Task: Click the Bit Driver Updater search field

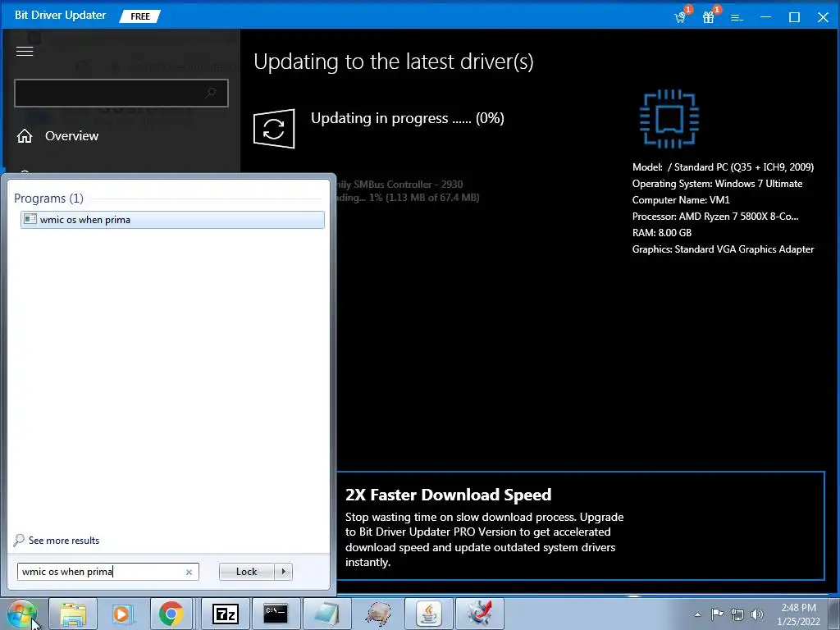Action: pyautogui.click(x=121, y=94)
